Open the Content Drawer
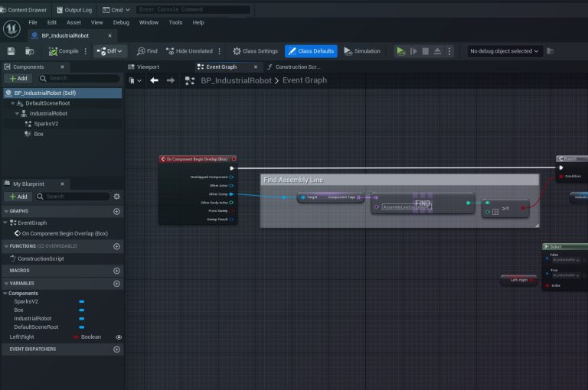Screen dimensions: 588x390 pyautogui.click(x=24, y=10)
